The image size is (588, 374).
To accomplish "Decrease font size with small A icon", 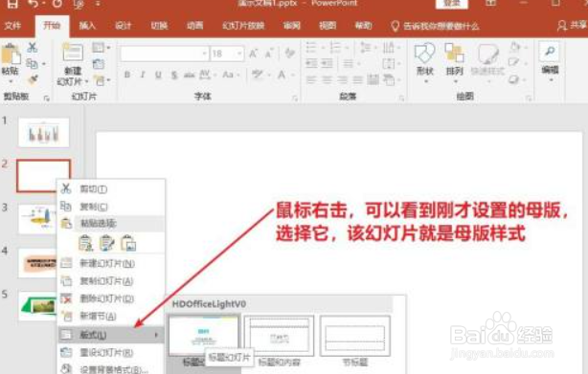I will pos(269,54).
